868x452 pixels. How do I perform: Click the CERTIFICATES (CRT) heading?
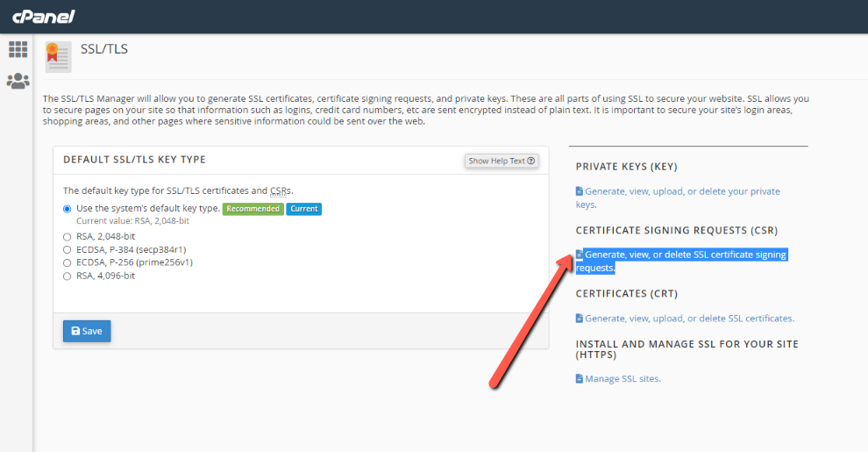pyautogui.click(x=627, y=293)
